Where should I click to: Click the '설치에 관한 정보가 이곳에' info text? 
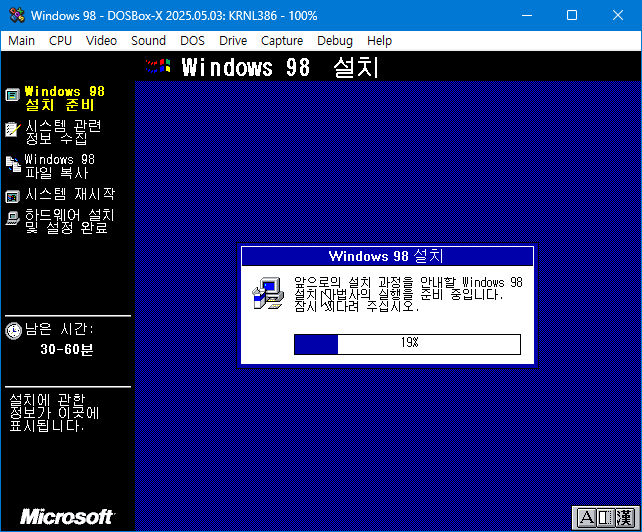point(54,412)
